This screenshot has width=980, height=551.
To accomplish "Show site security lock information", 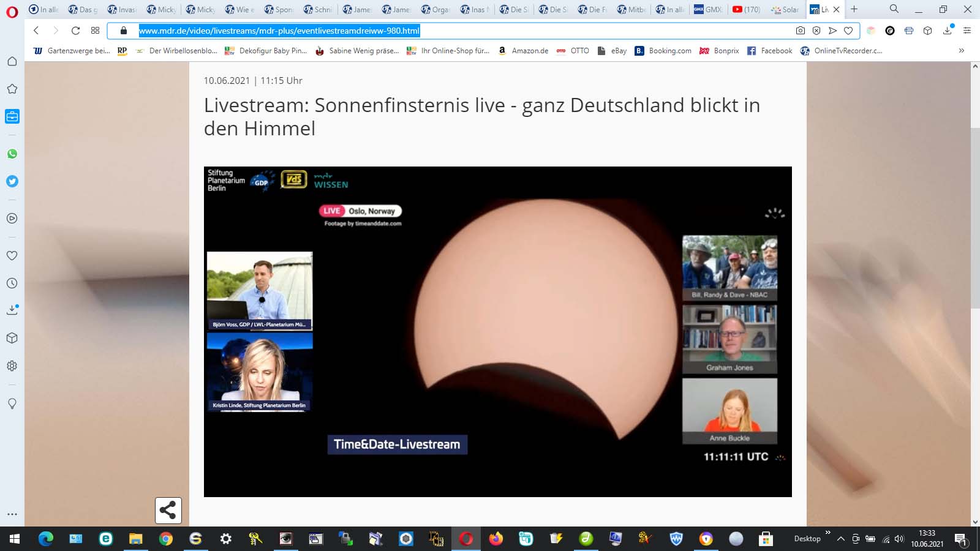I will [x=123, y=31].
